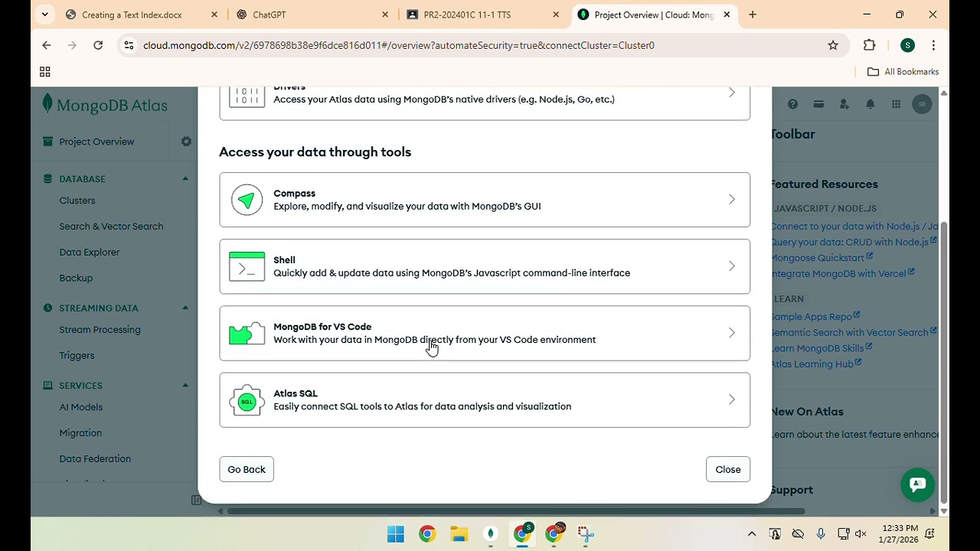Open Data Federation in the sidebar

point(95,458)
